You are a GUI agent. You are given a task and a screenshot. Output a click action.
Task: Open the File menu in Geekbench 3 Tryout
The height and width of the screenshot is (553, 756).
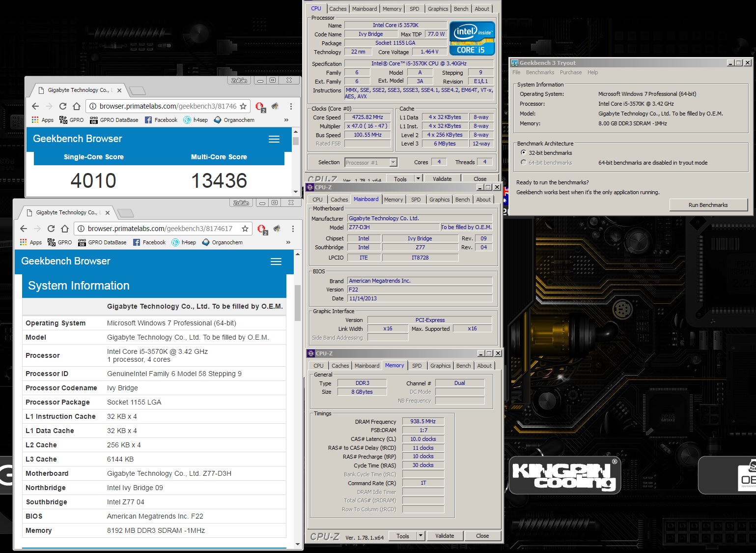tap(516, 72)
